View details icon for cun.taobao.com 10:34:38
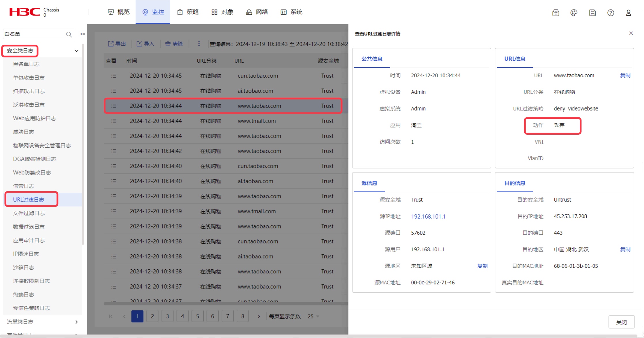The image size is (644, 338). tap(114, 241)
